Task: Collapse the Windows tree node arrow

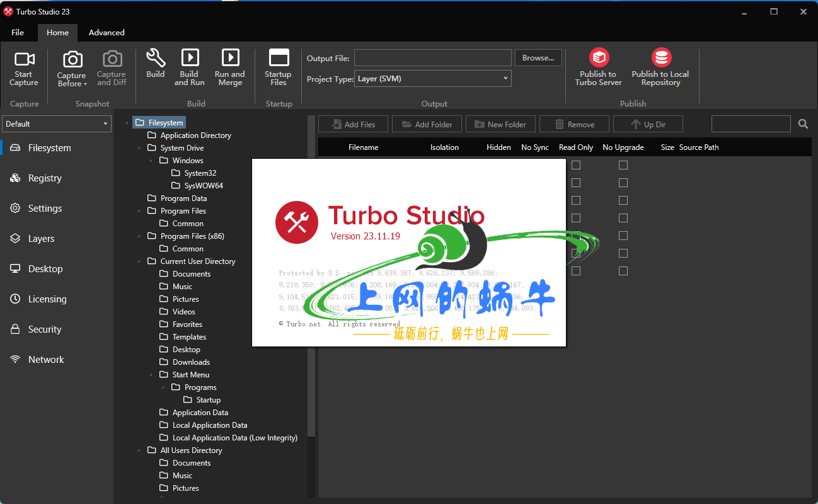Action: point(151,161)
